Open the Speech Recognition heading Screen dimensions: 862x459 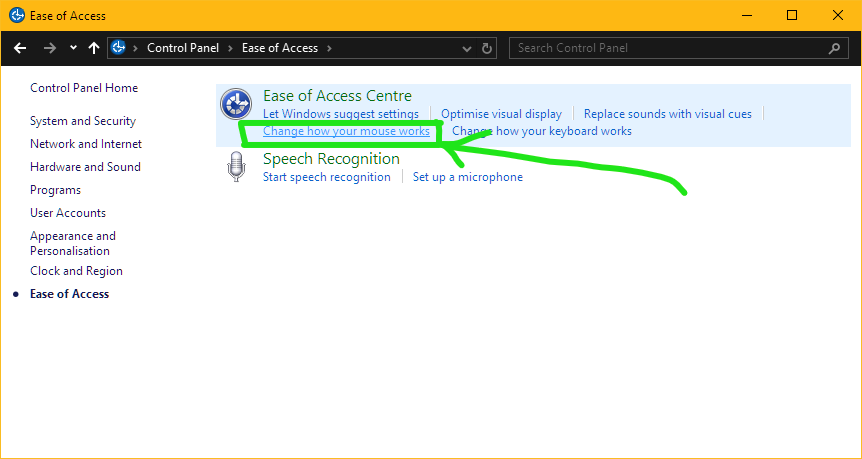[x=331, y=159]
